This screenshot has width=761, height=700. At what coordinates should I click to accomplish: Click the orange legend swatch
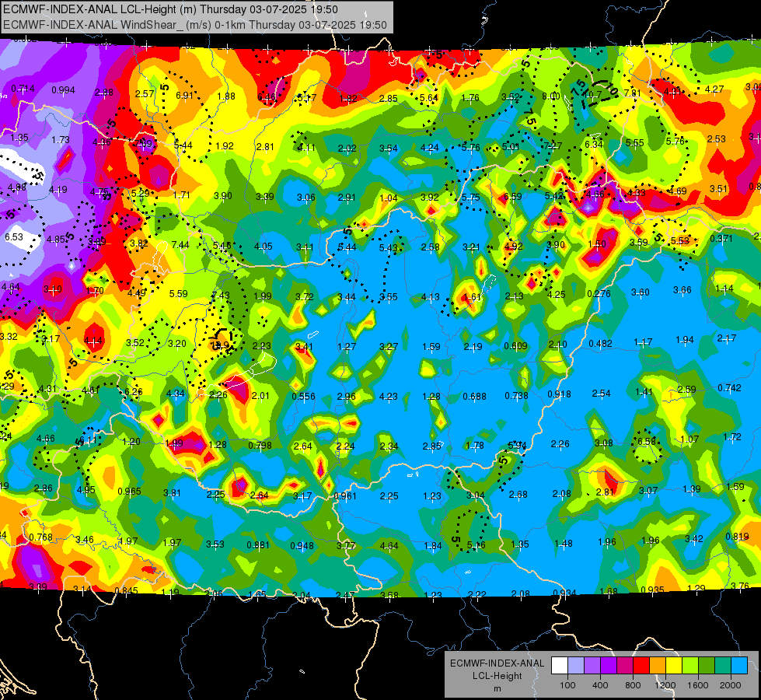[657, 666]
